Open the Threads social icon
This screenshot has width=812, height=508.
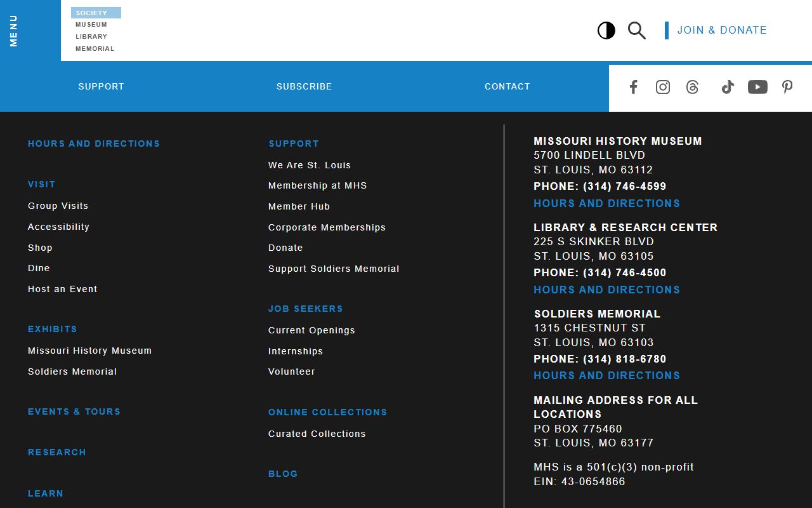693,87
